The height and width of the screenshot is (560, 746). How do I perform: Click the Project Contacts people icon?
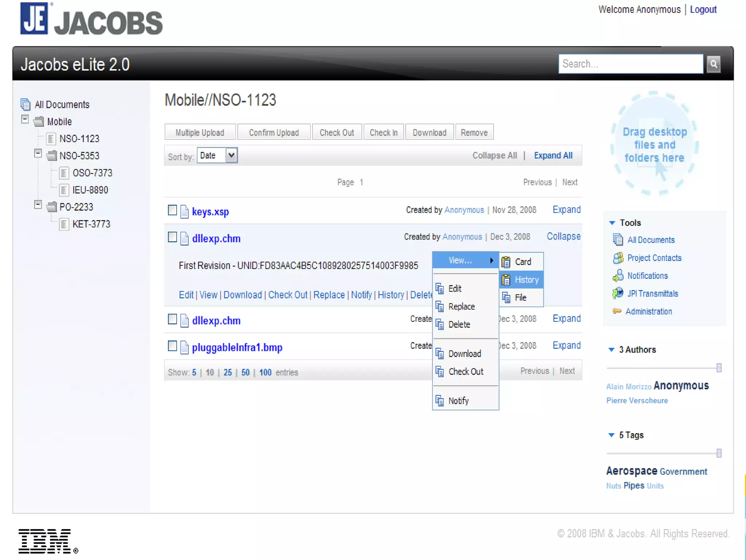(x=618, y=258)
